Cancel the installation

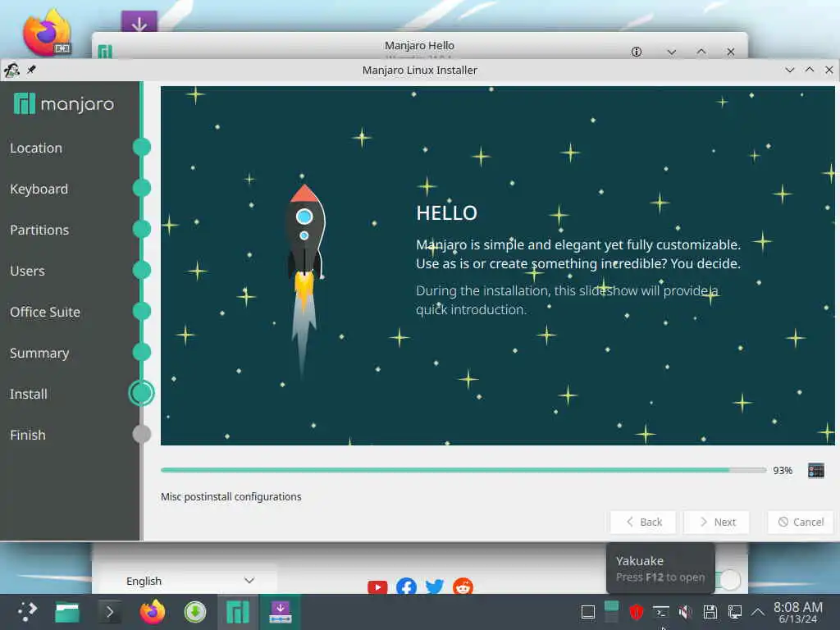tap(801, 522)
